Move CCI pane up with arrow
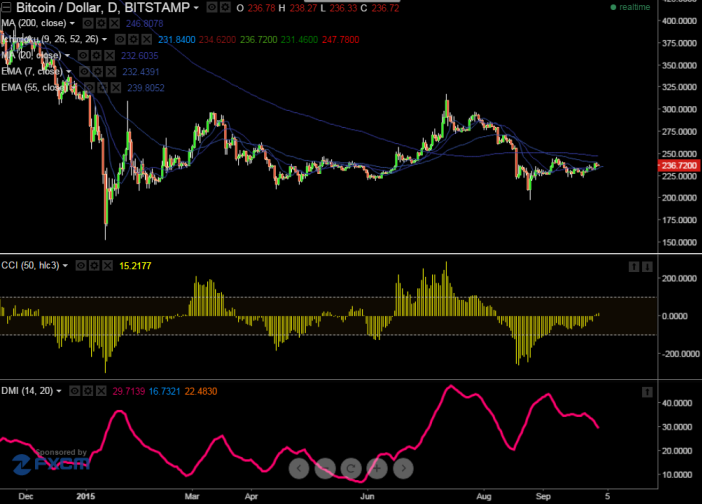This screenshot has width=702, height=504. (634, 267)
